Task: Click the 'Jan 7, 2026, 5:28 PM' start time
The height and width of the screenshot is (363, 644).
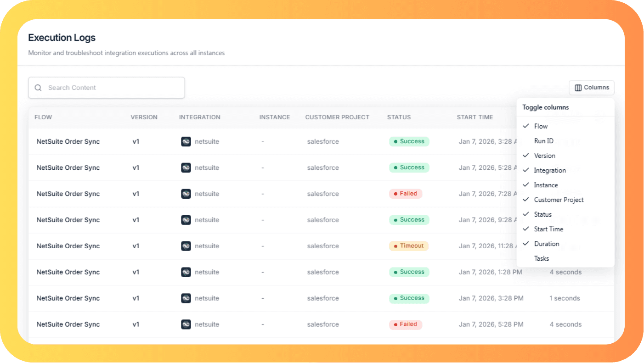Action: tap(491, 324)
